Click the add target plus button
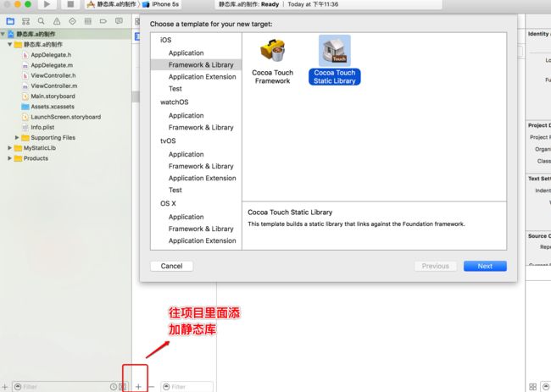This screenshot has height=392, width=551. tap(138, 386)
